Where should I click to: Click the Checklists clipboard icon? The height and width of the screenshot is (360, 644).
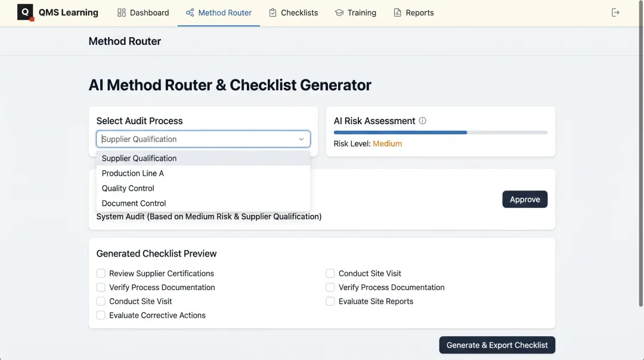pos(273,13)
